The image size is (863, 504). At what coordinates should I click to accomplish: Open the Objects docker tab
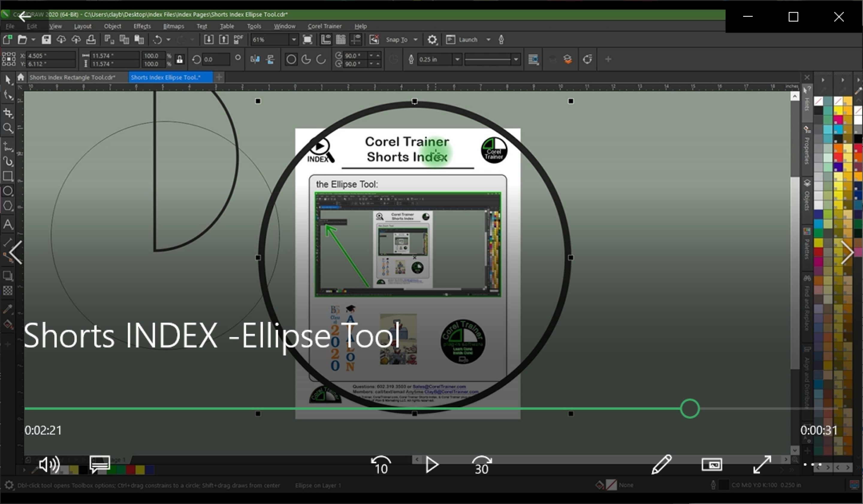[807, 195]
